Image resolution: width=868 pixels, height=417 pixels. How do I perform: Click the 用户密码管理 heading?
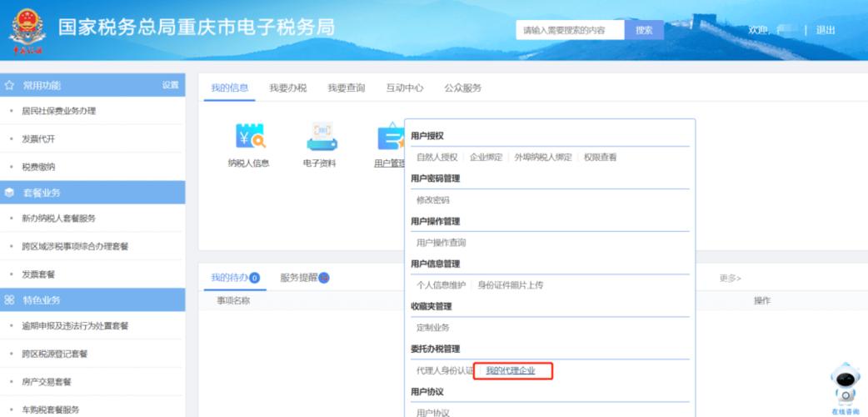click(x=435, y=178)
